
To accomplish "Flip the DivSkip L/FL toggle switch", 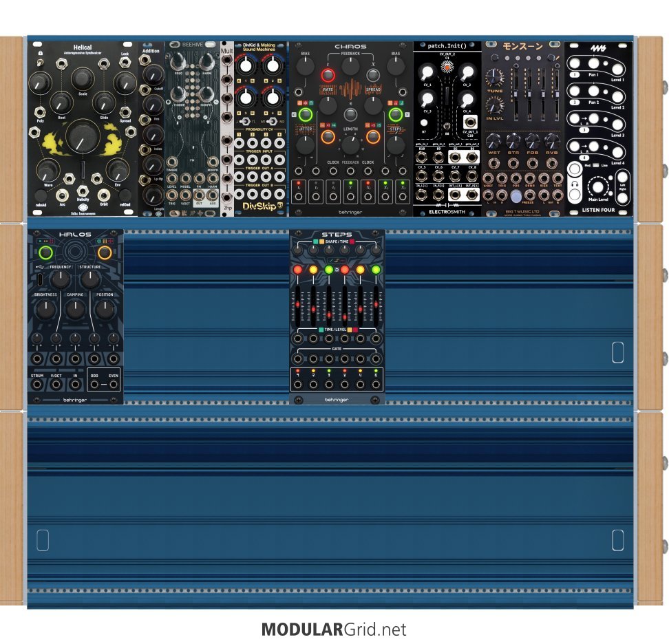I will [x=245, y=122].
